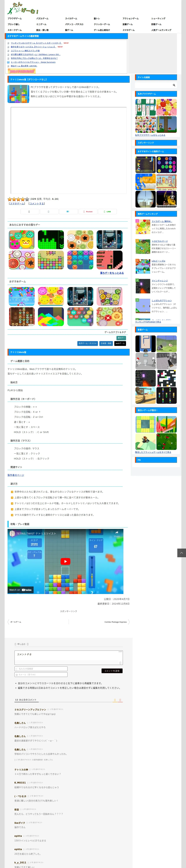Image resolution: width=186 pixels, height=868 pixels.
Task: Click the commenter name input field
Action: pyautogui.click(x=41, y=669)
